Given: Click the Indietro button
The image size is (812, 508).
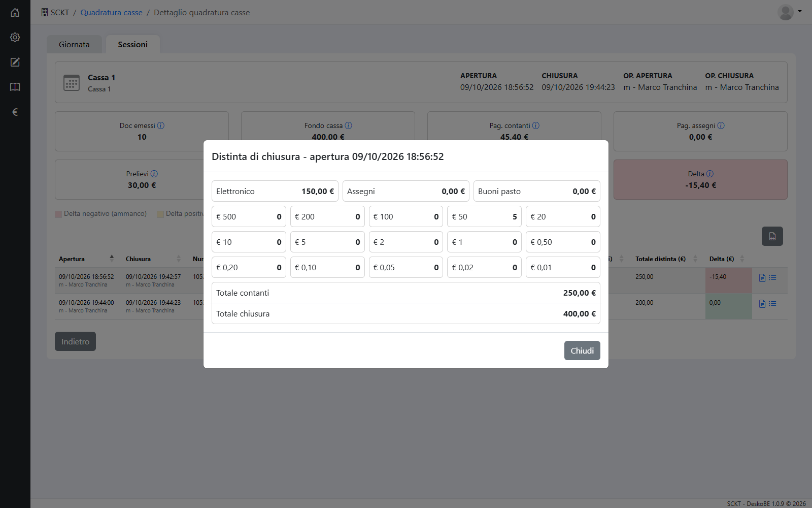Looking at the screenshot, I should [75, 341].
